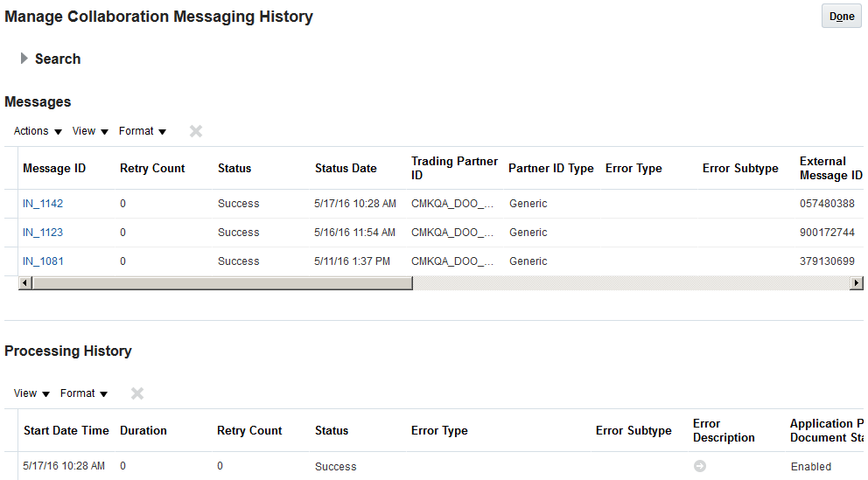868x480 pixels.
Task: Open message IN_1081 link
Action: [43, 261]
